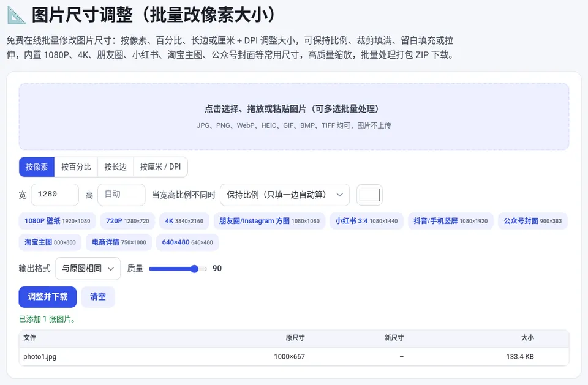The image size is (588, 385).
Task: Click the ruler triangle logo icon
Action: (x=17, y=15)
